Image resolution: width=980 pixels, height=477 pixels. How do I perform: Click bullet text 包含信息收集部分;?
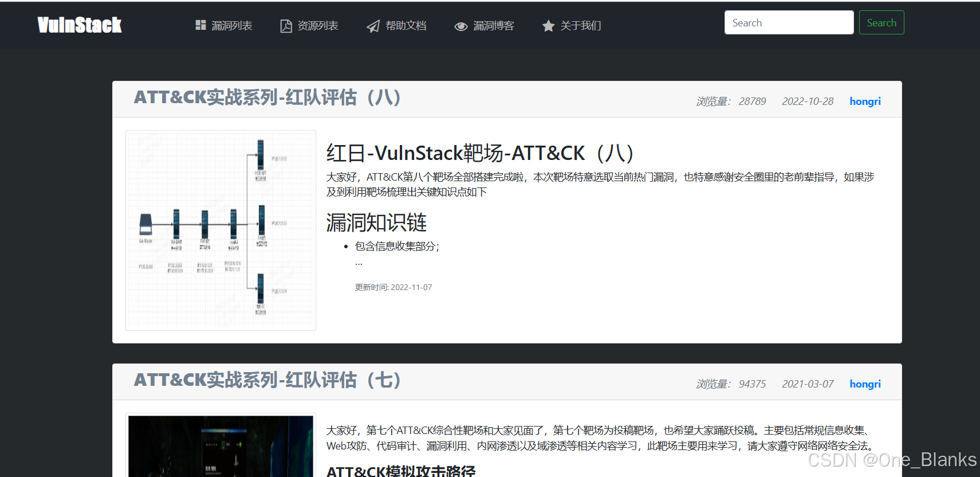point(397,247)
